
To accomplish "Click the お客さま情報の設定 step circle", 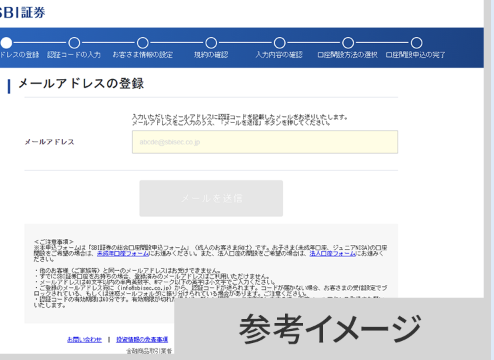I will (143, 43).
